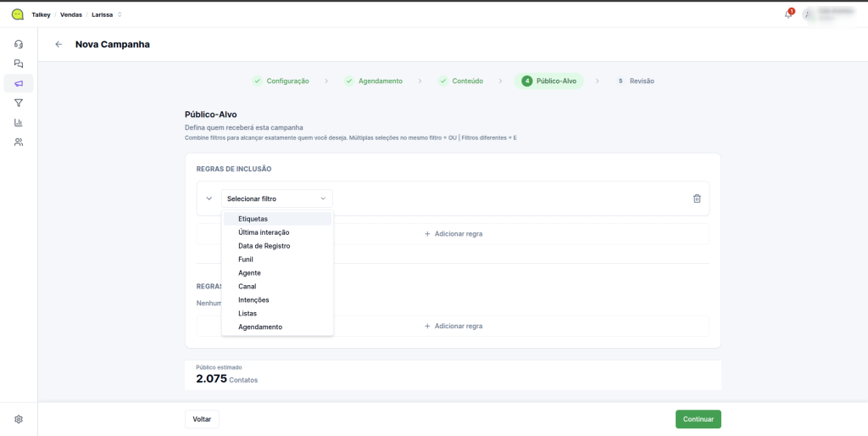Open the funnel icon in sidebar
868x436 pixels.
click(x=19, y=103)
